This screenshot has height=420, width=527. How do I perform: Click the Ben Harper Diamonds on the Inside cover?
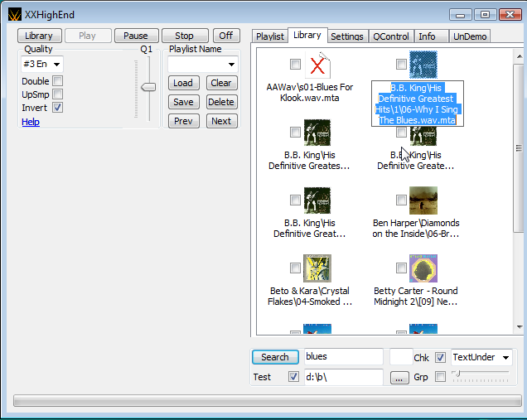click(x=423, y=200)
